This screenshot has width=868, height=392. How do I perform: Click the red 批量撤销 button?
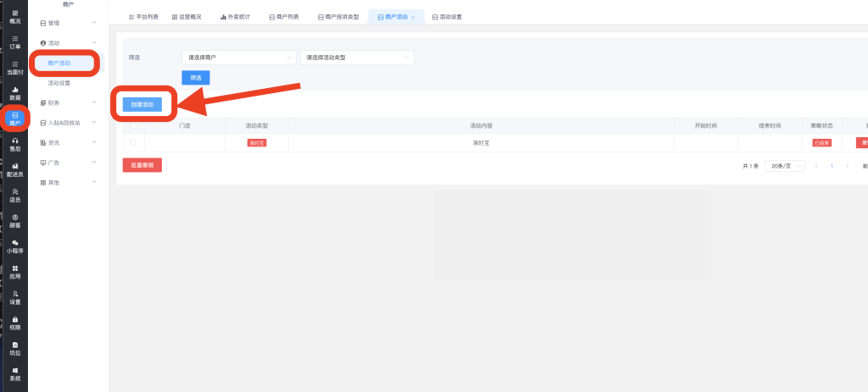[142, 165]
